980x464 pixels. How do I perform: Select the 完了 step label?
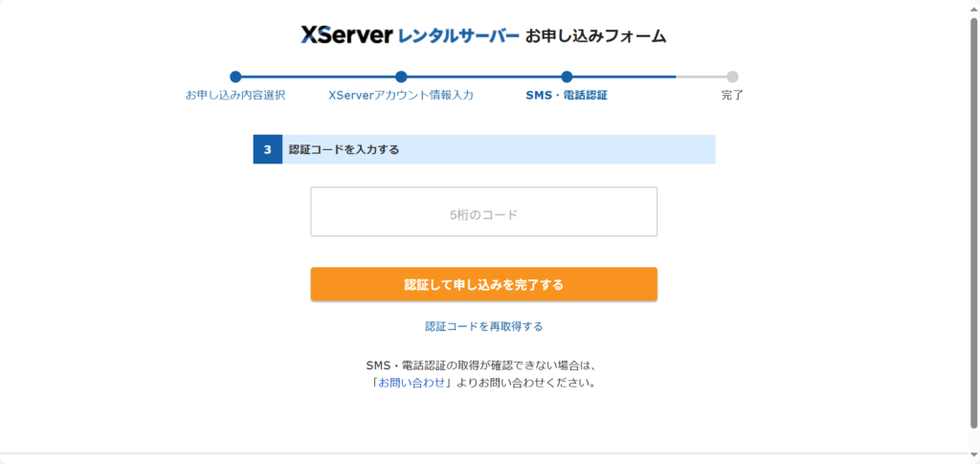point(732,96)
